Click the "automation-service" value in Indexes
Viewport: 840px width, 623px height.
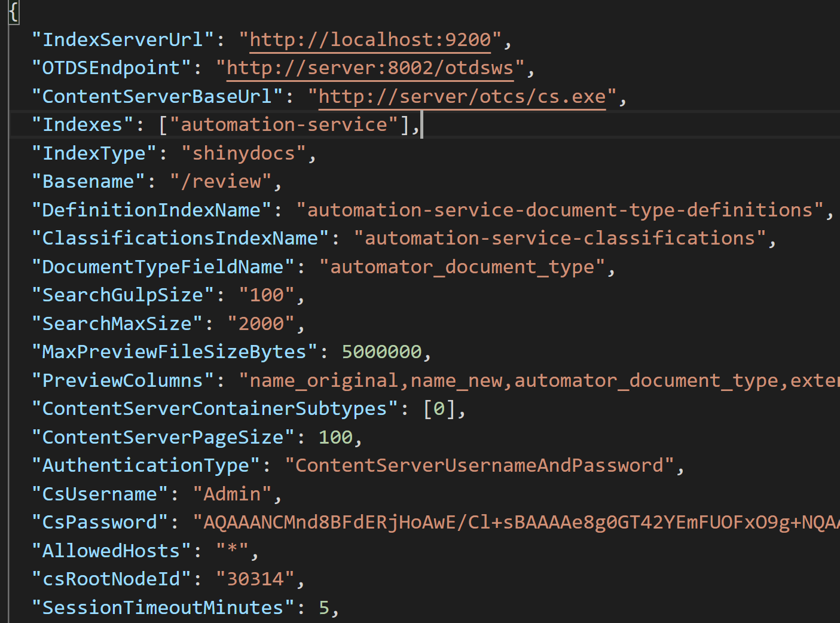(284, 125)
